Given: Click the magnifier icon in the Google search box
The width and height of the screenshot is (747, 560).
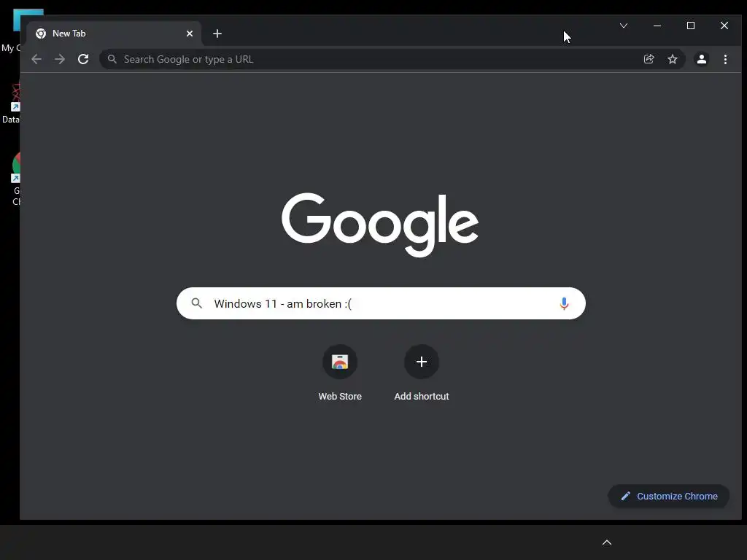Looking at the screenshot, I should tap(197, 303).
